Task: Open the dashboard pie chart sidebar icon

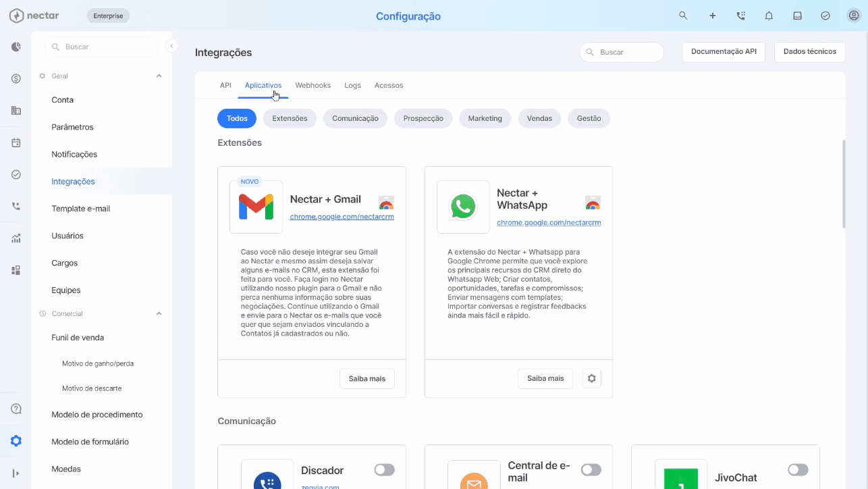Action: 16,47
